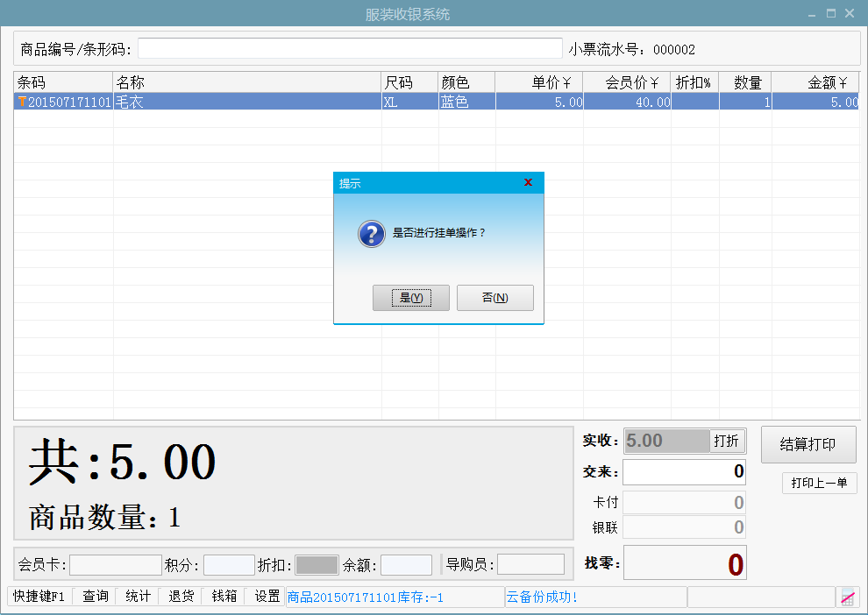Screen dimensions: 868x615
Task: Click the 会员卡 input field
Action: (116, 565)
